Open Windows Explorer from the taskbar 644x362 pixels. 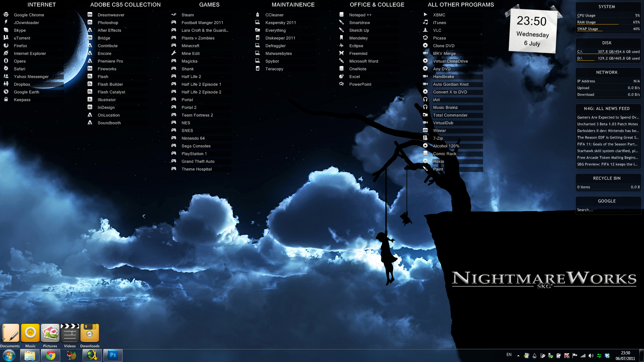[x=30, y=355]
